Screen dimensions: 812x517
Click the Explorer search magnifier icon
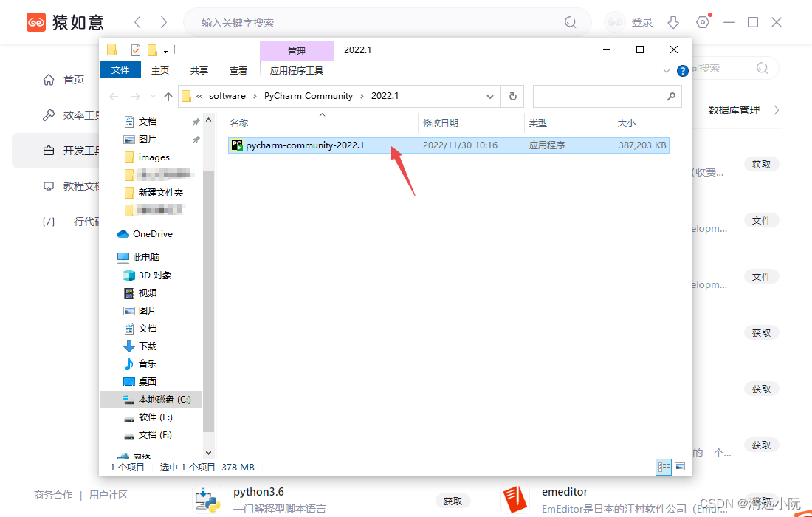(671, 96)
